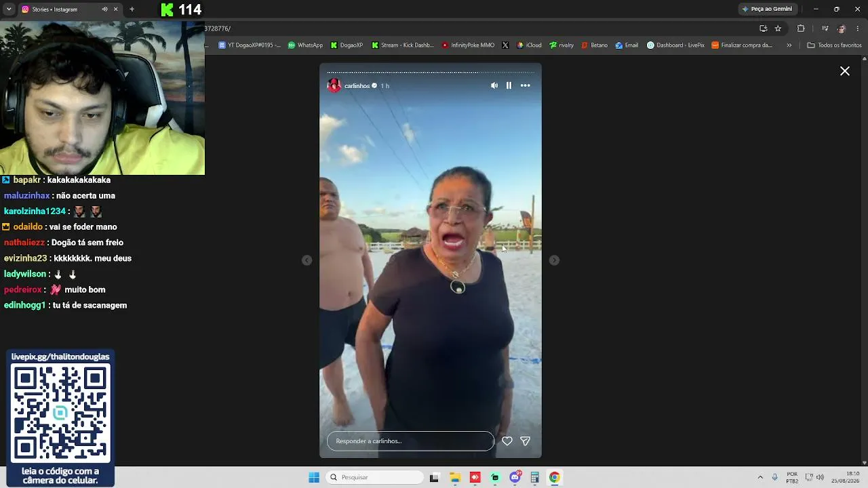Open the iCloud bookmark
Image resolution: width=868 pixels, height=488 pixels.
529,45
